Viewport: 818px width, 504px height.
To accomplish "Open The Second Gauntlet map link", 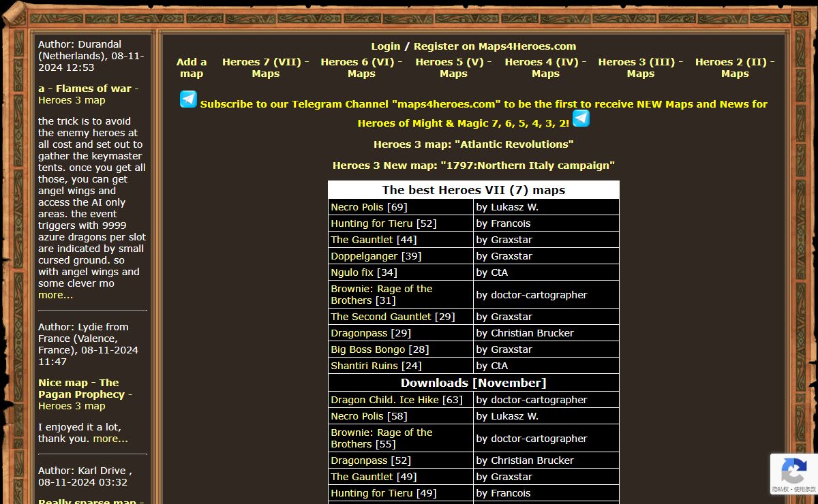I will pyautogui.click(x=381, y=317).
